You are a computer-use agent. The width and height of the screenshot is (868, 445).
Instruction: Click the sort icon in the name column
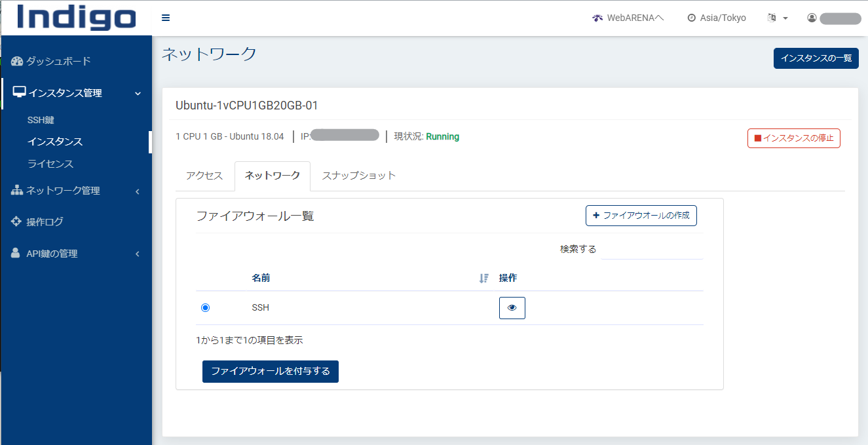[x=484, y=279]
